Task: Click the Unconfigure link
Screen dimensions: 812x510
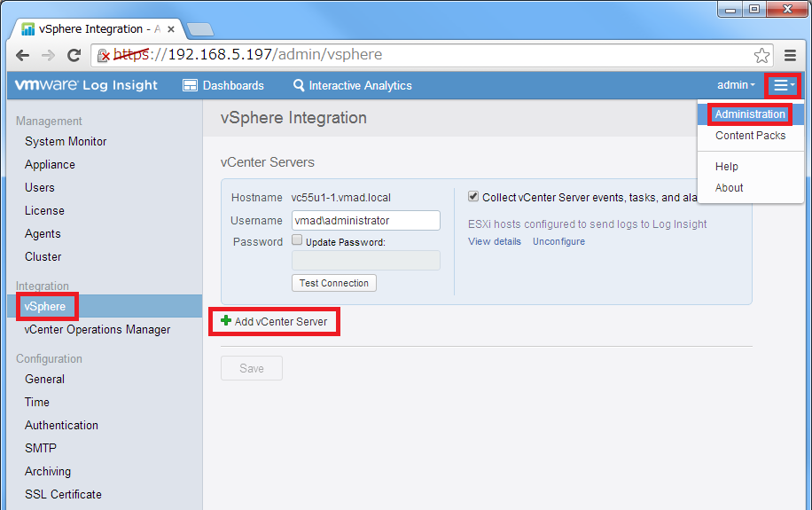Action: point(558,241)
